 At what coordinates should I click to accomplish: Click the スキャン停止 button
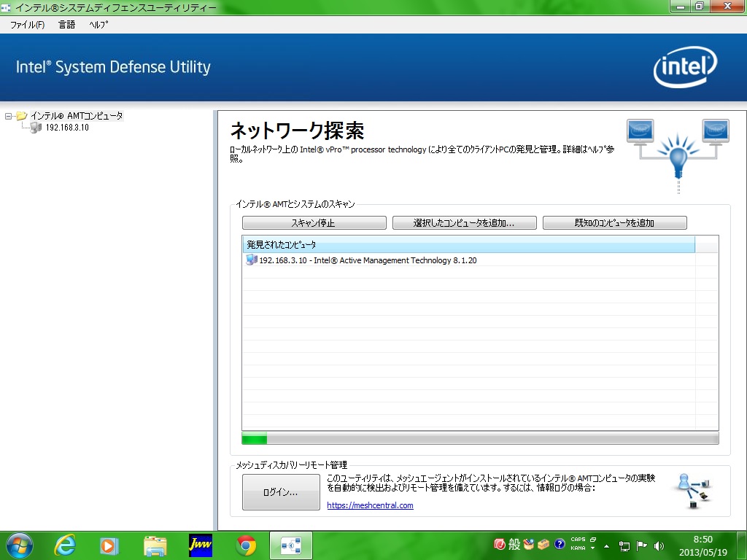click(314, 223)
